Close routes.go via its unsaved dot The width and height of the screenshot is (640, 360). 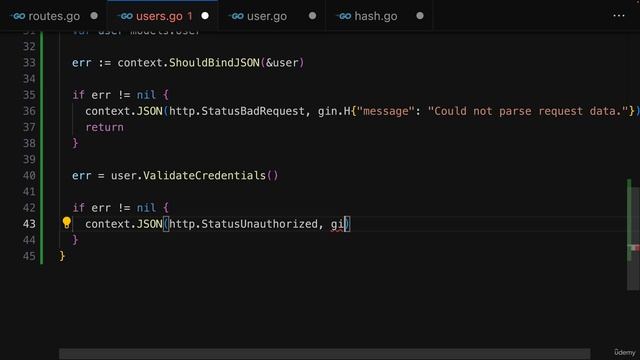tap(94, 16)
